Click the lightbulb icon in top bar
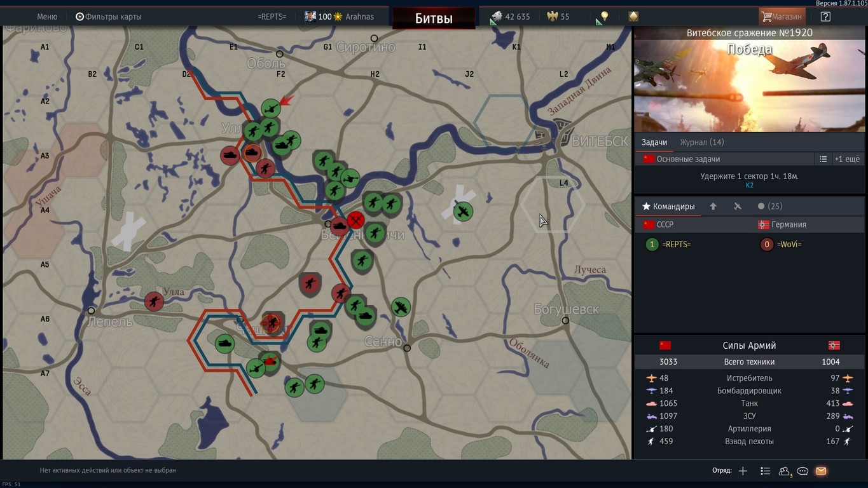 coord(604,17)
